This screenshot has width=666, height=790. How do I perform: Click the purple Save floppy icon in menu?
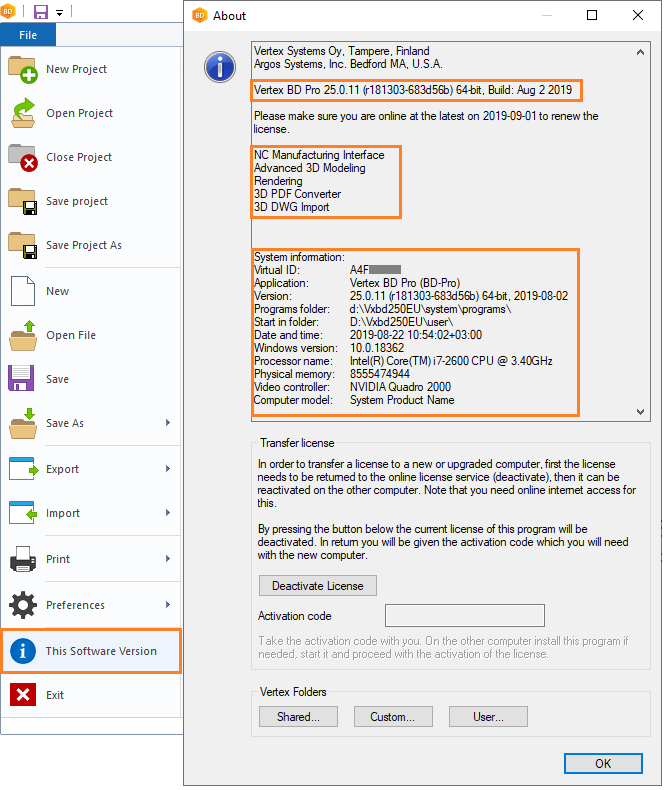(x=21, y=378)
